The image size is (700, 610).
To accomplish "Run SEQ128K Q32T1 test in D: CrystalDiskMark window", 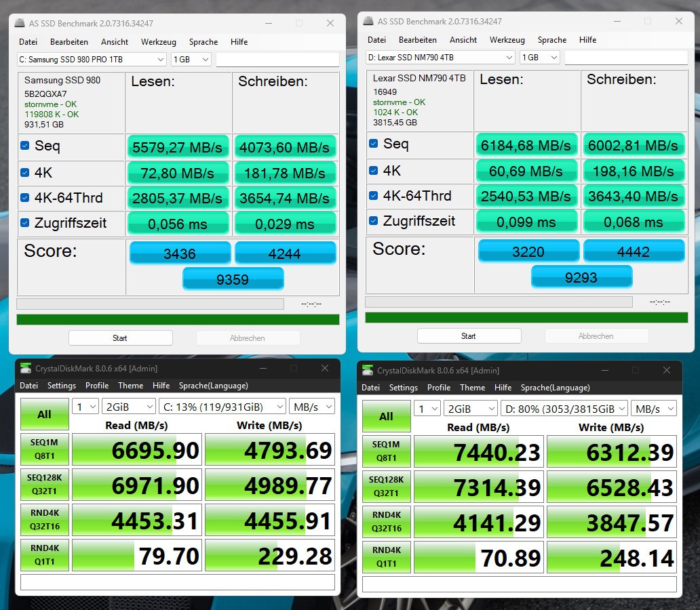I will [x=387, y=487].
